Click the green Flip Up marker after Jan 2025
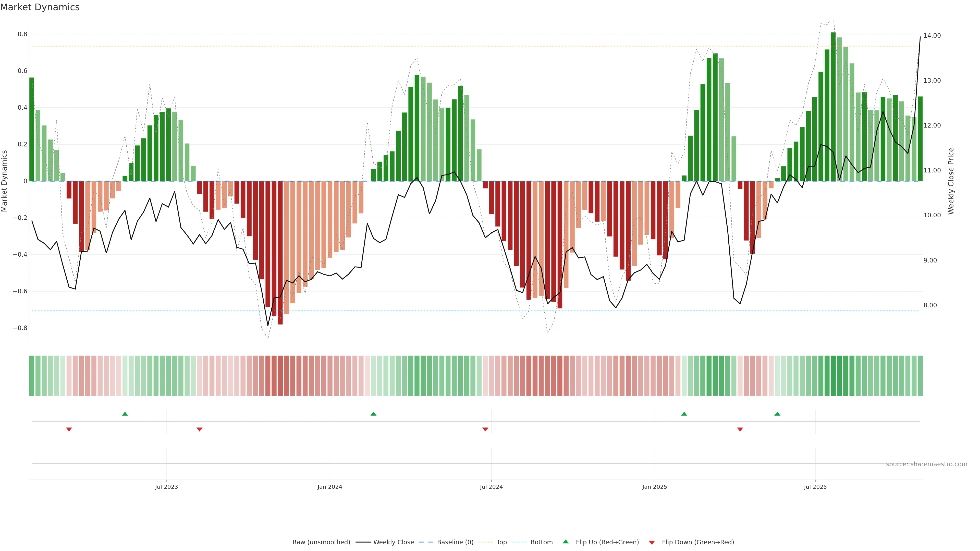The image size is (980, 551). click(x=684, y=414)
